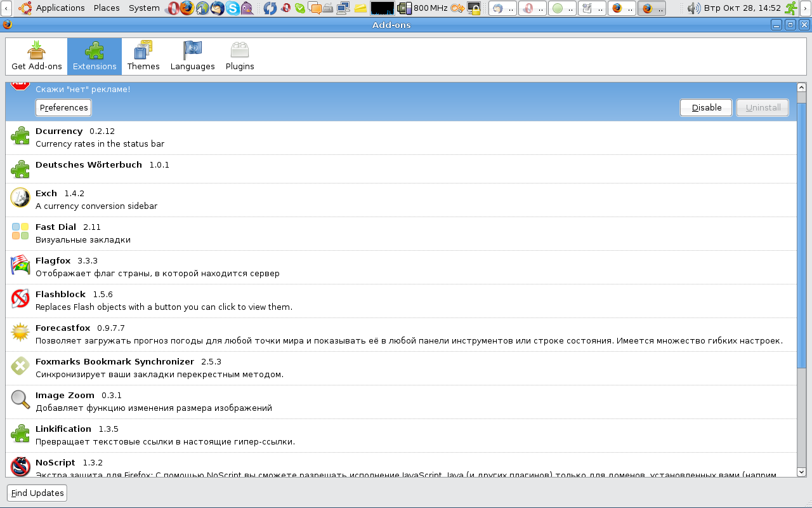Click 'Currency rates in the status bar' description
Viewport: 812px width, 508px height.
pos(100,144)
